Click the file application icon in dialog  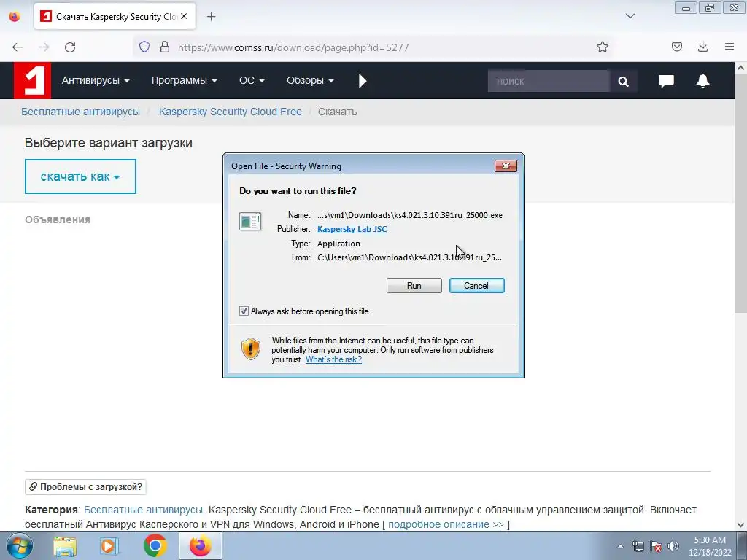(x=250, y=222)
